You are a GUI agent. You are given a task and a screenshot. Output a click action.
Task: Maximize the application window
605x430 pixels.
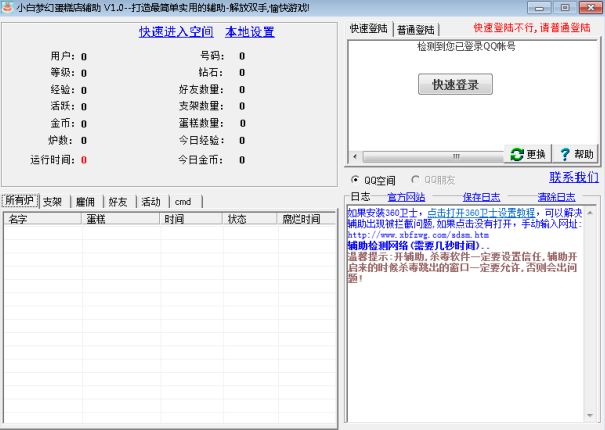pos(566,8)
